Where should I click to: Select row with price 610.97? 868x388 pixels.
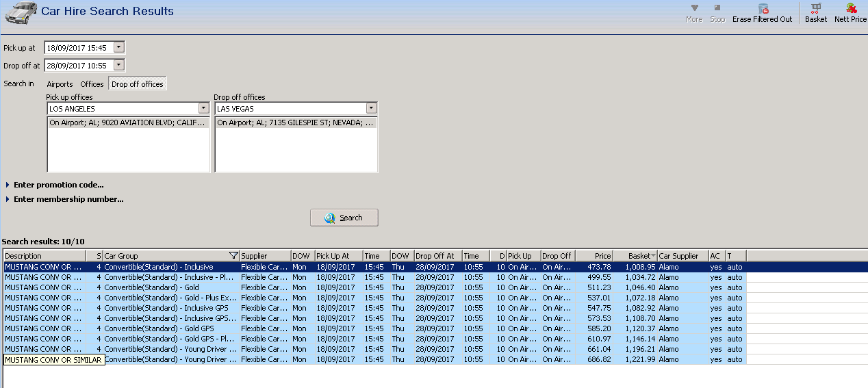click(374, 339)
